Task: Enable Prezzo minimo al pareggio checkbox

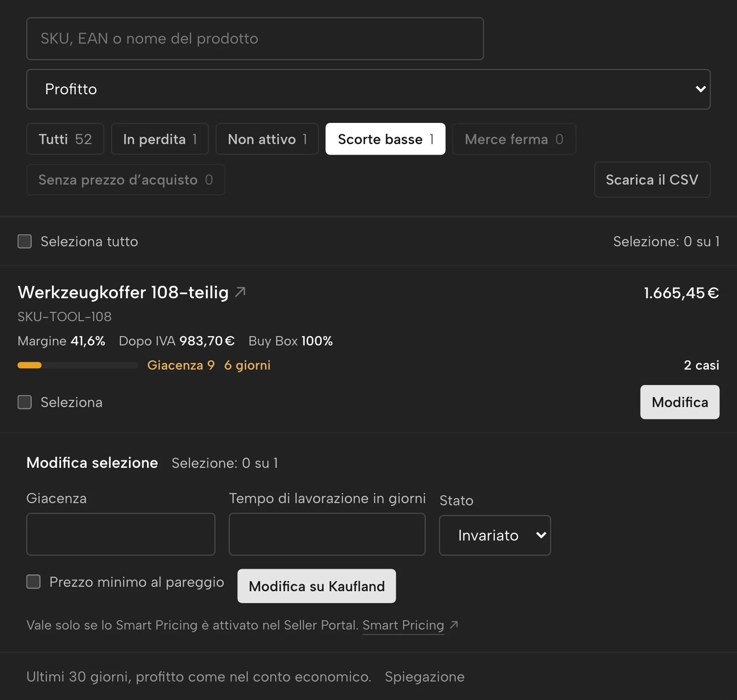Action: (x=33, y=581)
